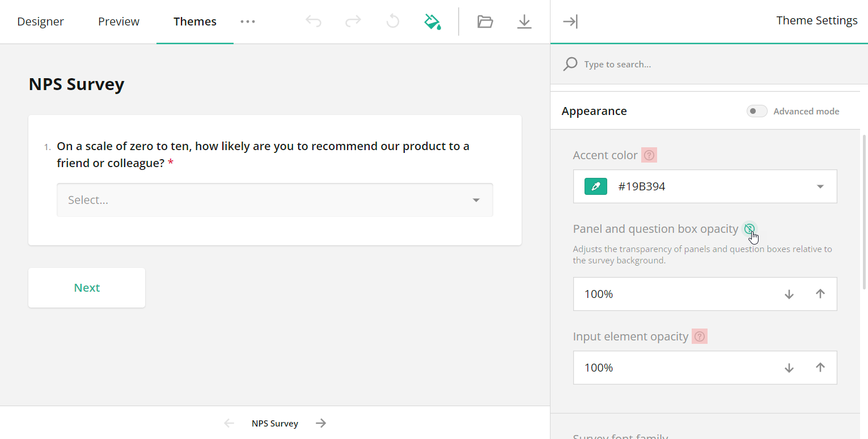Toggle Advanced mode switch
The width and height of the screenshot is (868, 439).
point(757,111)
